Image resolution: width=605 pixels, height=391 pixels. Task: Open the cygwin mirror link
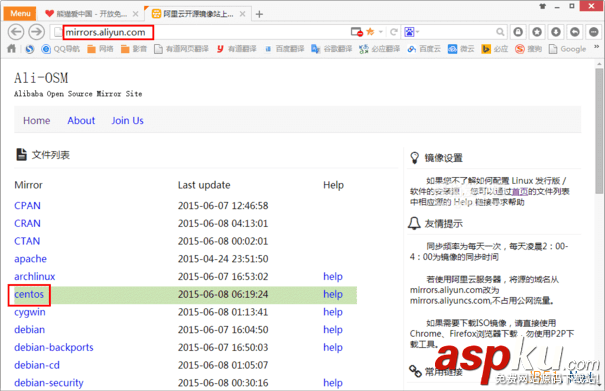[30, 312]
